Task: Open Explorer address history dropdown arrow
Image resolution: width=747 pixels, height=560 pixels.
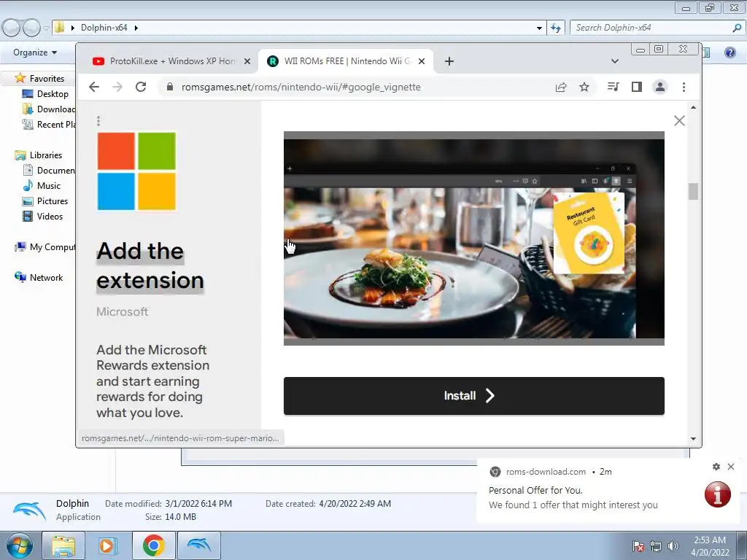Action: (539, 28)
